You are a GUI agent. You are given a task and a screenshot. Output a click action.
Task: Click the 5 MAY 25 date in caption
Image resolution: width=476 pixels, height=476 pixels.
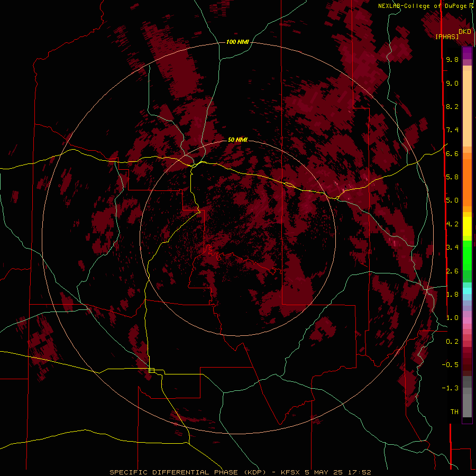324,472
